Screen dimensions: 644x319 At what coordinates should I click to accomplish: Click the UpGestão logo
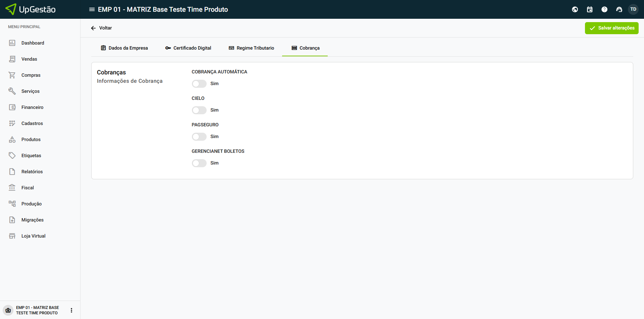point(31,9)
